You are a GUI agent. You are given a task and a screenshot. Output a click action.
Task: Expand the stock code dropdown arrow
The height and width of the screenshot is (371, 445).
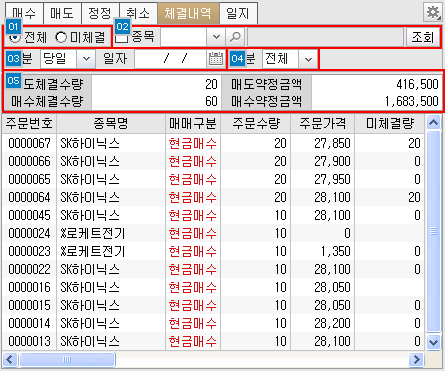[216, 37]
